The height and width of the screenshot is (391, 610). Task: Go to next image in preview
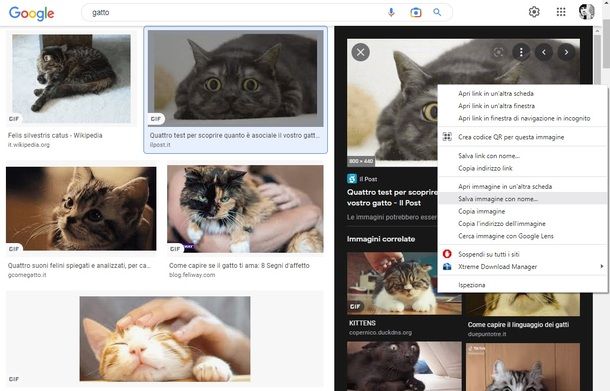(566, 52)
